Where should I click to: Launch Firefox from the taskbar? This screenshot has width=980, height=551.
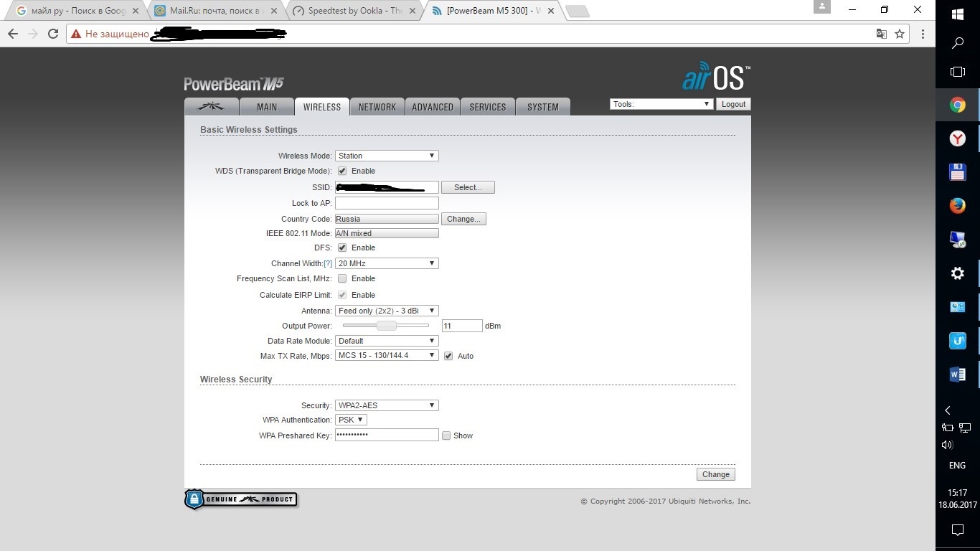click(957, 206)
